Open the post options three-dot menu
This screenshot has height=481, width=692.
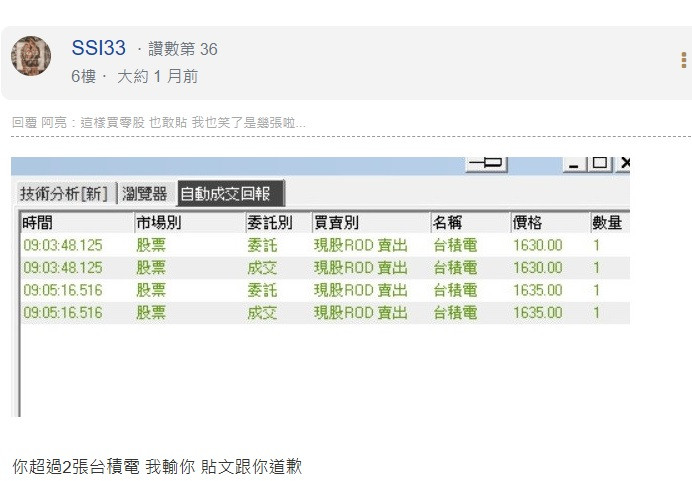click(x=684, y=60)
